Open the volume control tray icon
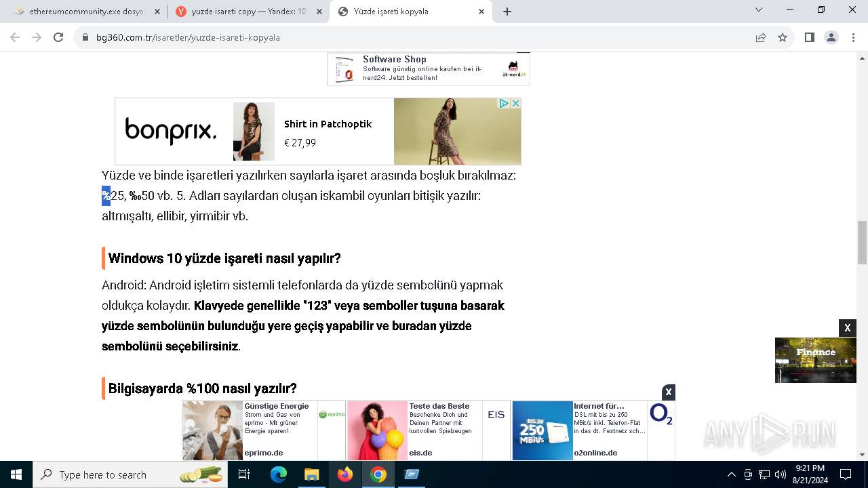This screenshot has height=488, width=868. (781, 474)
